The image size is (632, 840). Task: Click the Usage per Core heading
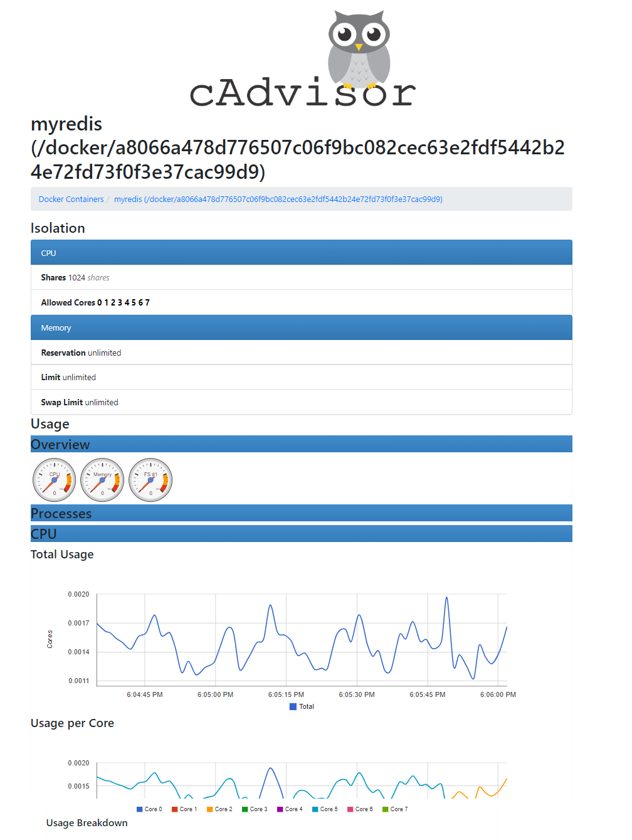coord(72,723)
